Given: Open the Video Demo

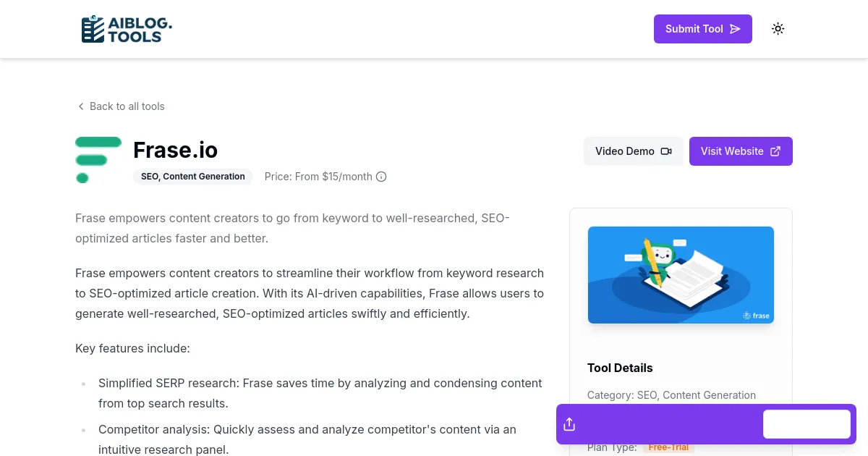Looking at the screenshot, I should pos(633,151).
